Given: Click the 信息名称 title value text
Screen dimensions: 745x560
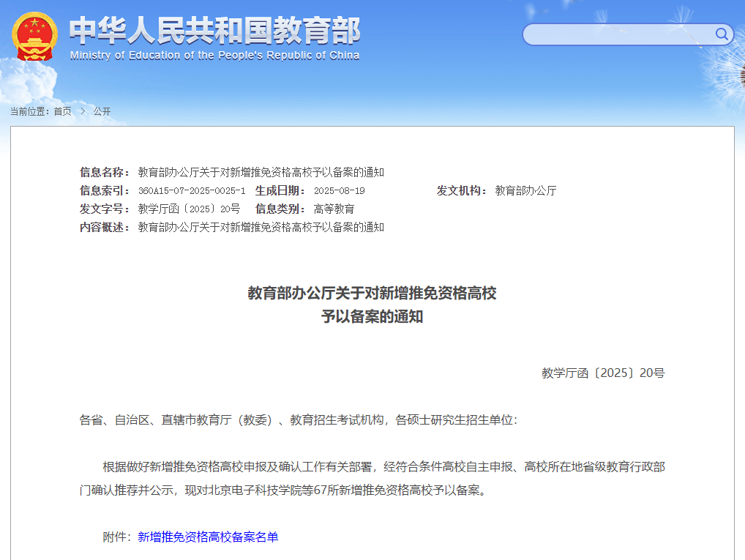Looking at the screenshot, I should 261,172.
